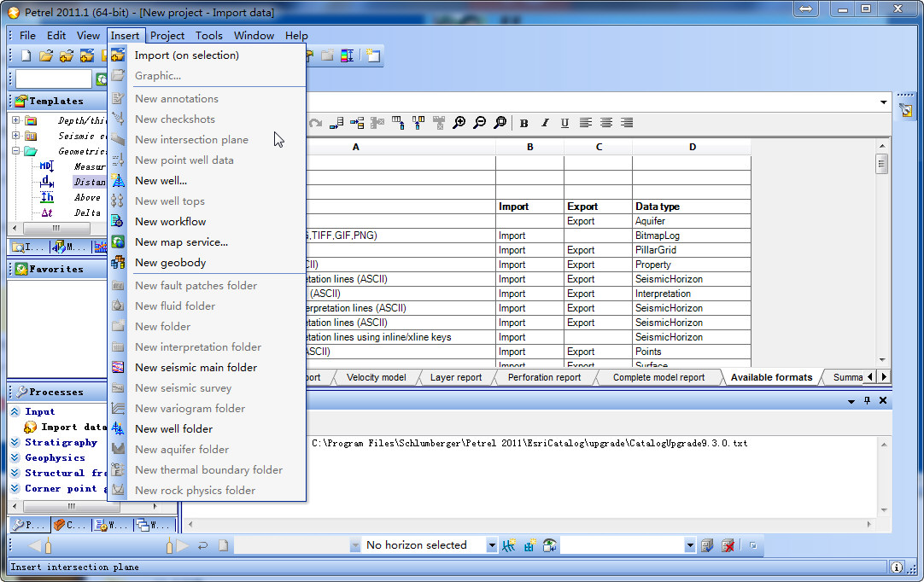Click the redo arrow icon
The image size is (924, 582).
point(315,123)
